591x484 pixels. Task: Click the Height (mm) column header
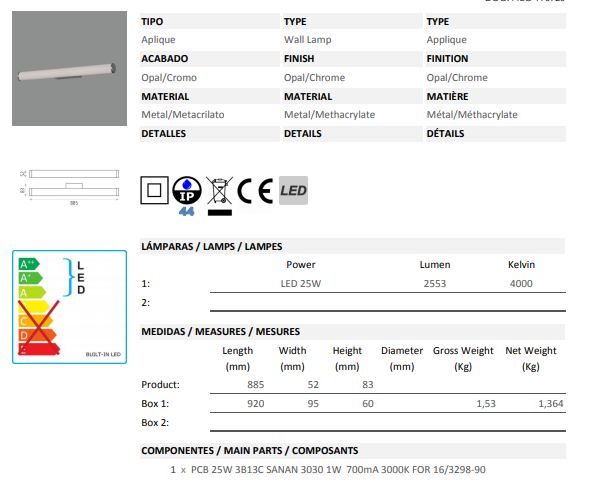(x=347, y=358)
